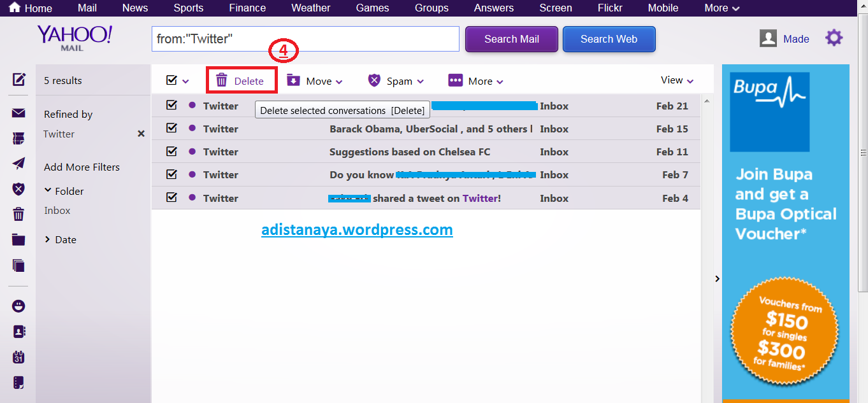This screenshot has width=868, height=403.
Task: Filter by Inbox folder
Action: 57,210
